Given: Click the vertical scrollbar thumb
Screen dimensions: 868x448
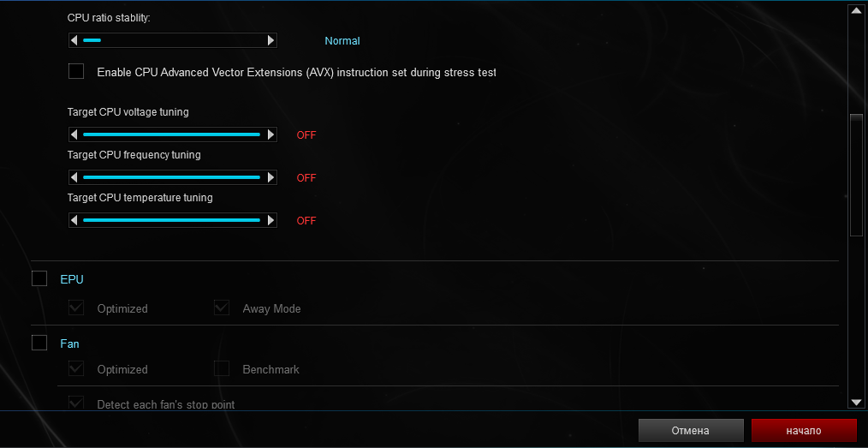Looking at the screenshot, I should click(x=855, y=174).
